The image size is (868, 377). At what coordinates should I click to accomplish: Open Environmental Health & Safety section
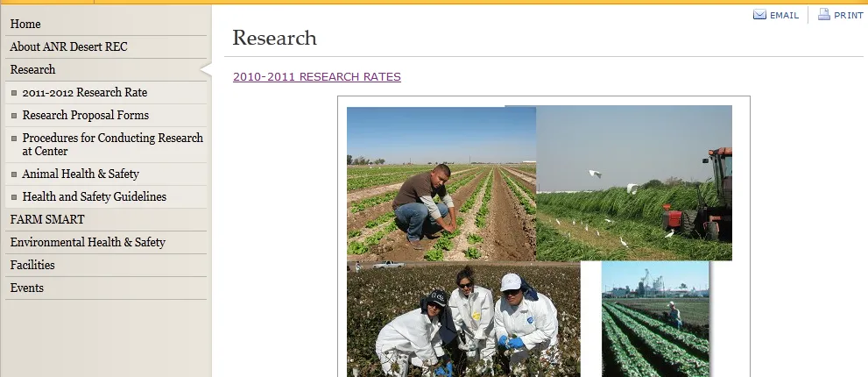click(88, 242)
